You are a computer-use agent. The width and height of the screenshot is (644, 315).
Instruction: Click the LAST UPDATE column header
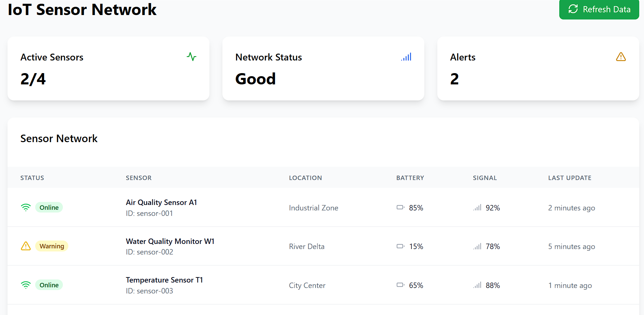(x=570, y=178)
